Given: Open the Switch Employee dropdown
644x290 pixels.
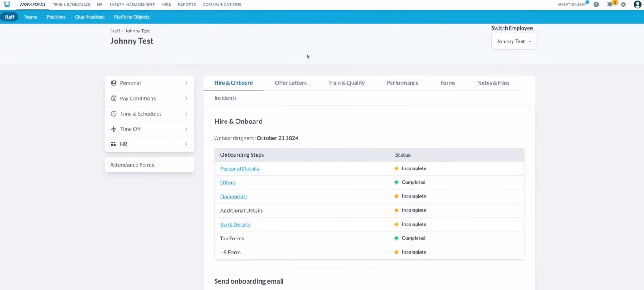Looking at the screenshot, I should click(513, 41).
